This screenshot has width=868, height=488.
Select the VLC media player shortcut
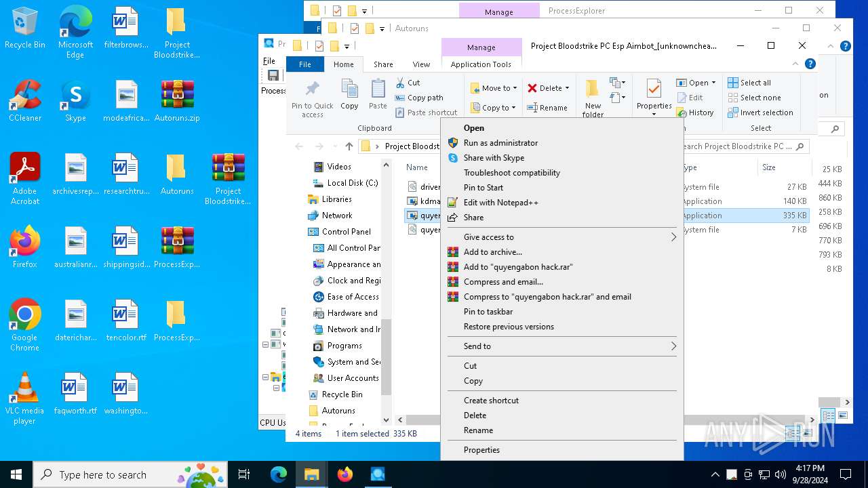pyautogui.click(x=25, y=399)
